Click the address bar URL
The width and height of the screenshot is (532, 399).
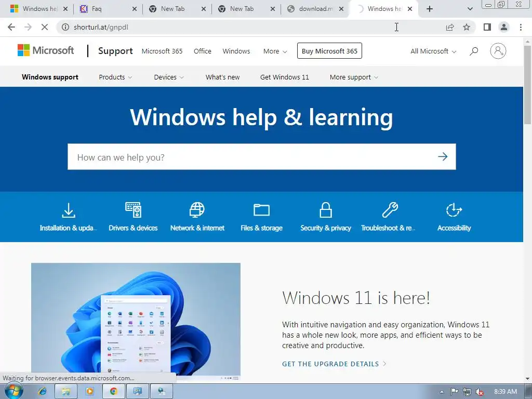coord(101,27)
